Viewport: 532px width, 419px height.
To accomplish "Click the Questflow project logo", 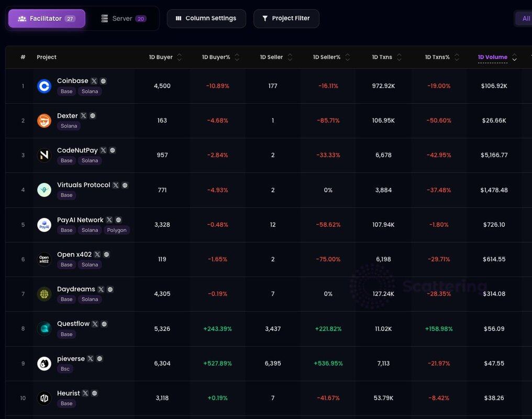I will 45,329.
